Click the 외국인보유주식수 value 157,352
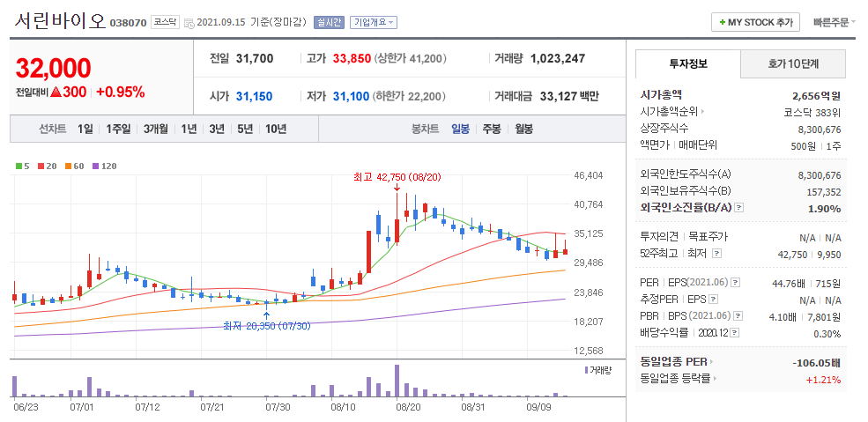The height and width of the screenshot is (422, 868). [824, 192]
